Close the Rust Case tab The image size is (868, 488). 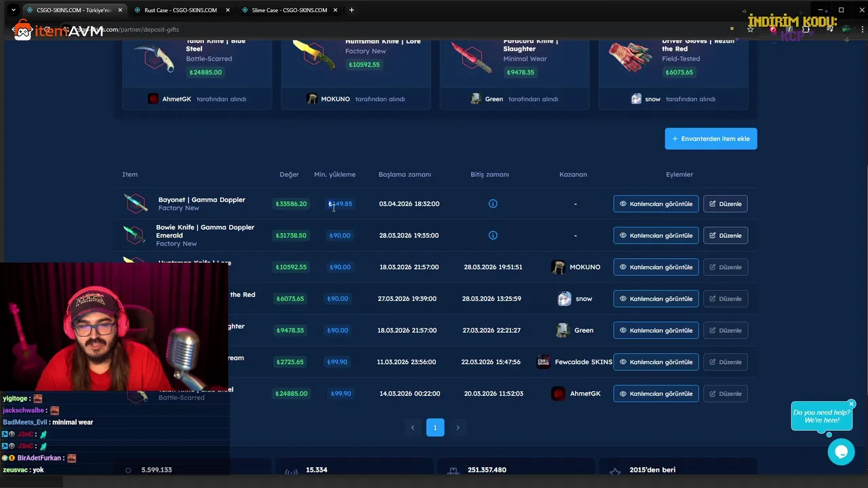click(x=228, y=10)
